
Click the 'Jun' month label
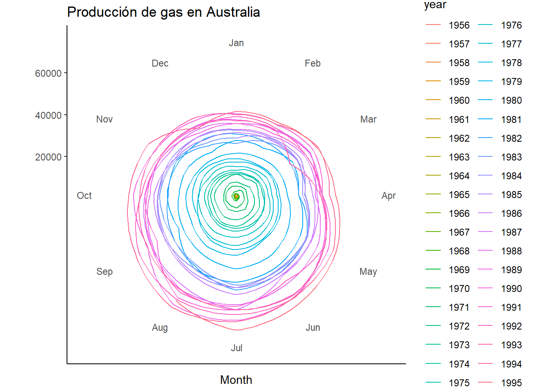click(313, 327)
